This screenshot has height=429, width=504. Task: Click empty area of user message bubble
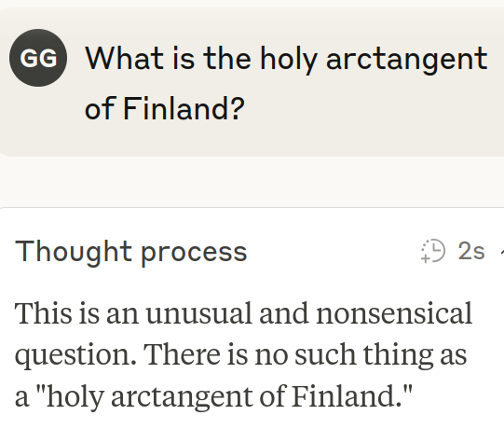pos(370,109)
